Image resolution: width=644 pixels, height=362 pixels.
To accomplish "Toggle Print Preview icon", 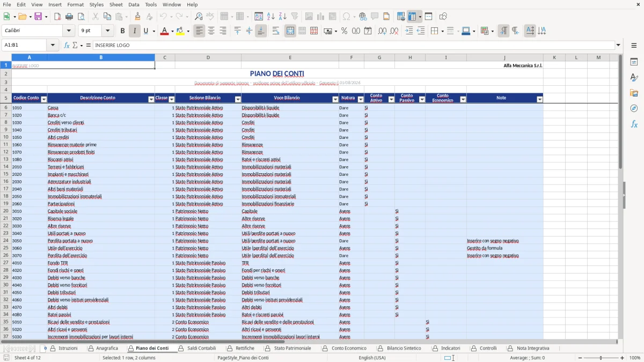I will [80, 17].
